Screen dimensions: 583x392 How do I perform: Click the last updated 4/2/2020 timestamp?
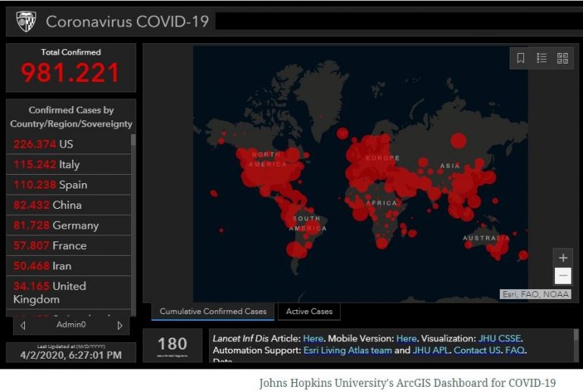tap(70, 355)
